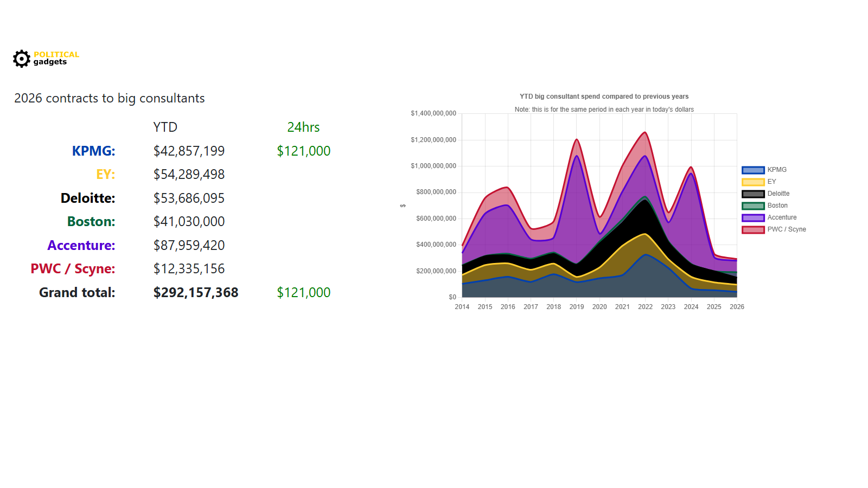Hide EY series via legend label
Image resolution: width=868 pixels, height=488 pixels.
771,182
